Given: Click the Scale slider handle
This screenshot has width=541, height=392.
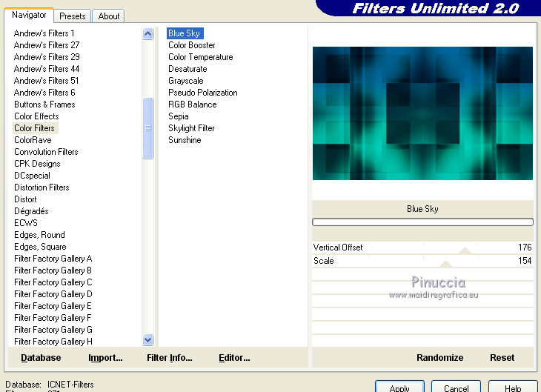Looking at the screenshot, I should [446, 264].
